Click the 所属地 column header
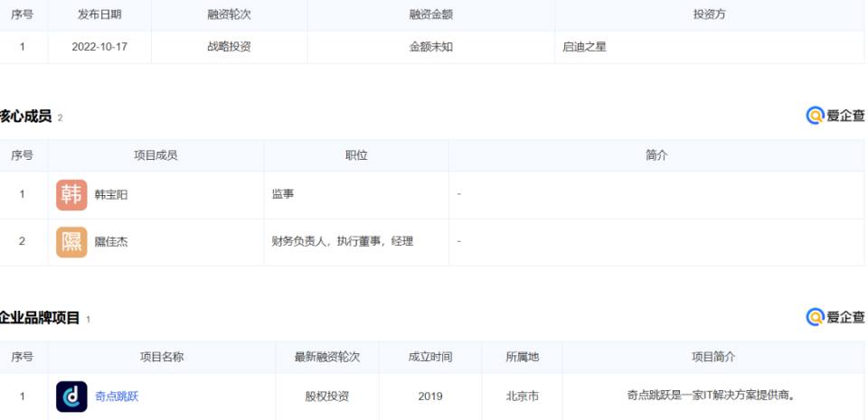The image size is (868, 420). pos(522,357)
